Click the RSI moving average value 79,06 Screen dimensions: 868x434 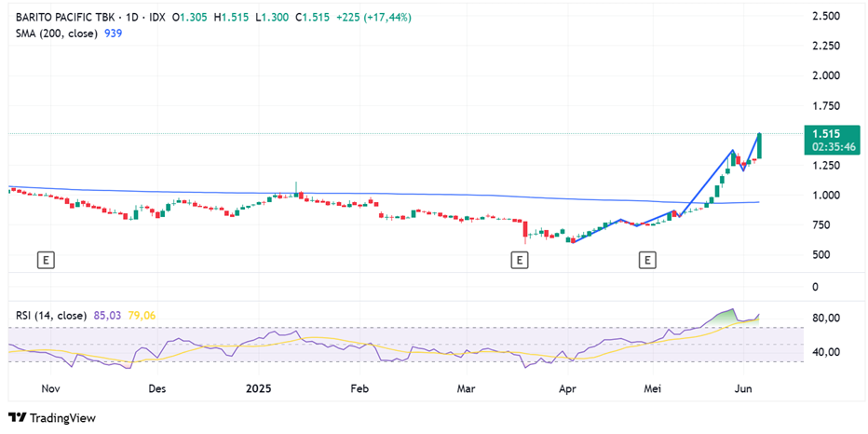[x=142, y=316]
